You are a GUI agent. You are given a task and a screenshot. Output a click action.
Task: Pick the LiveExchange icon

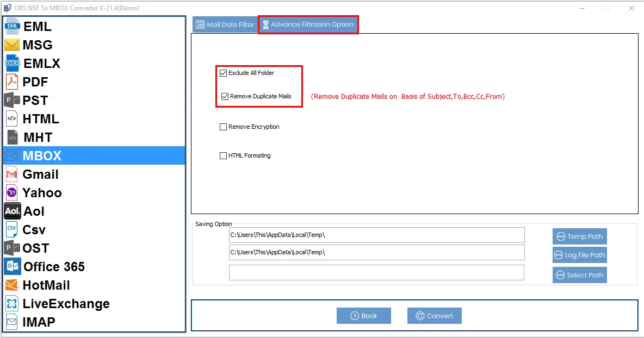(12, 304)
